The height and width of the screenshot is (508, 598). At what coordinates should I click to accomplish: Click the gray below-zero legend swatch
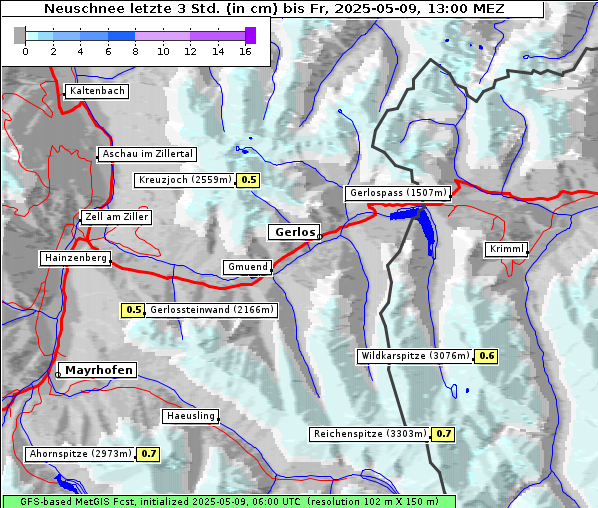click(x=19, y=35)
